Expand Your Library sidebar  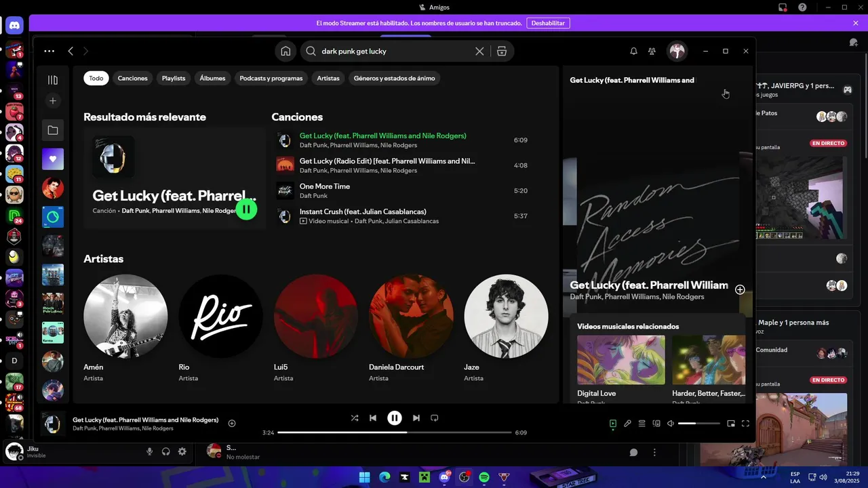[x=53, y=80]
